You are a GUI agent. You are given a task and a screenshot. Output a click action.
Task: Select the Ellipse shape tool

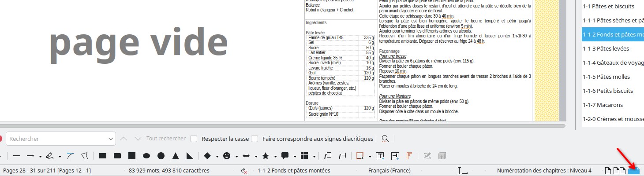pyautogui.click(x=146, y=156)
